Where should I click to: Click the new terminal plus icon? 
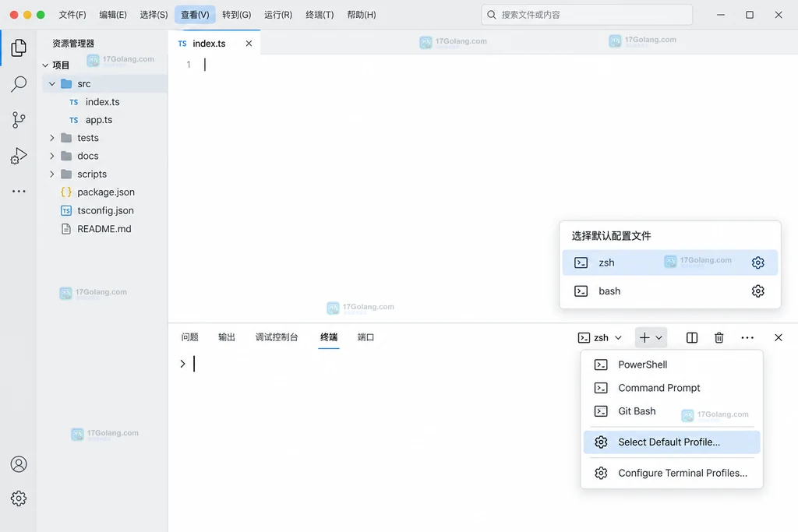644,338
